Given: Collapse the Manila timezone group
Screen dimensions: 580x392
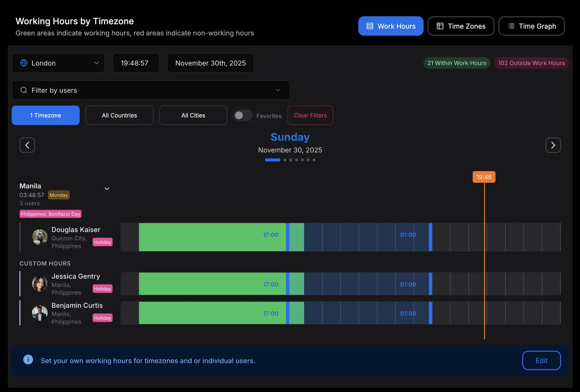Looking at the screenshot, I should point(107,188).
